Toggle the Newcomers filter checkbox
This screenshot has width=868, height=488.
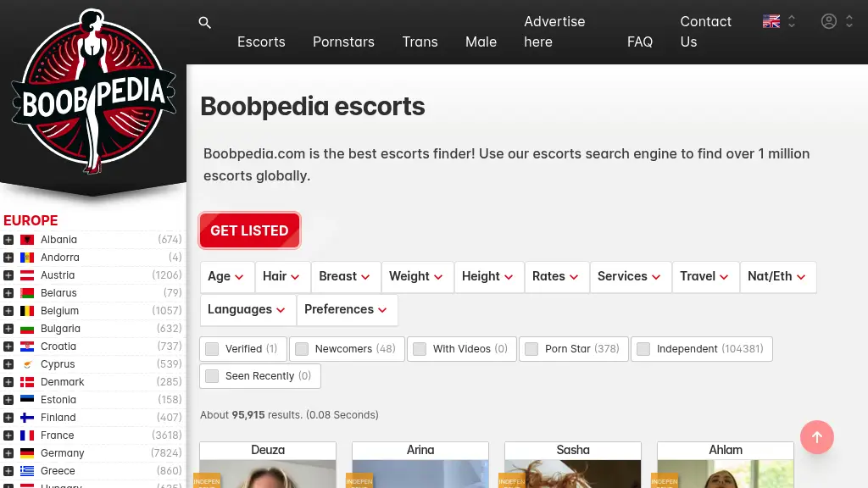tap(302, 349)
